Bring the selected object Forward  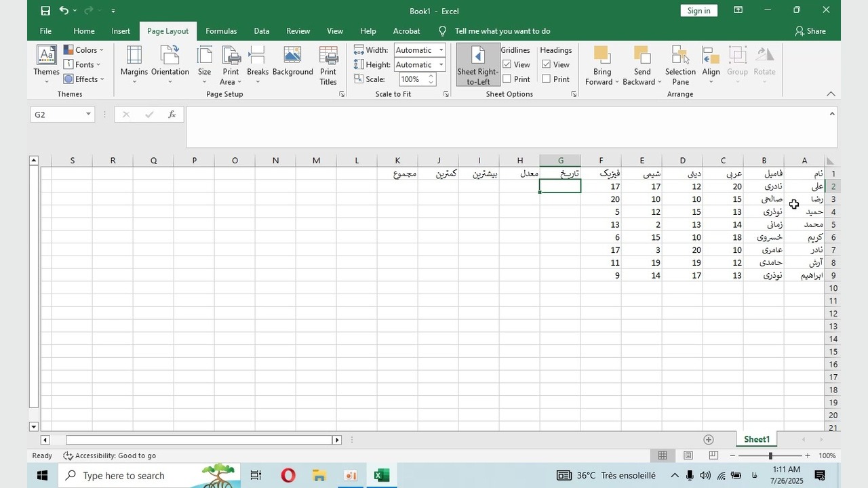point(602,65)
